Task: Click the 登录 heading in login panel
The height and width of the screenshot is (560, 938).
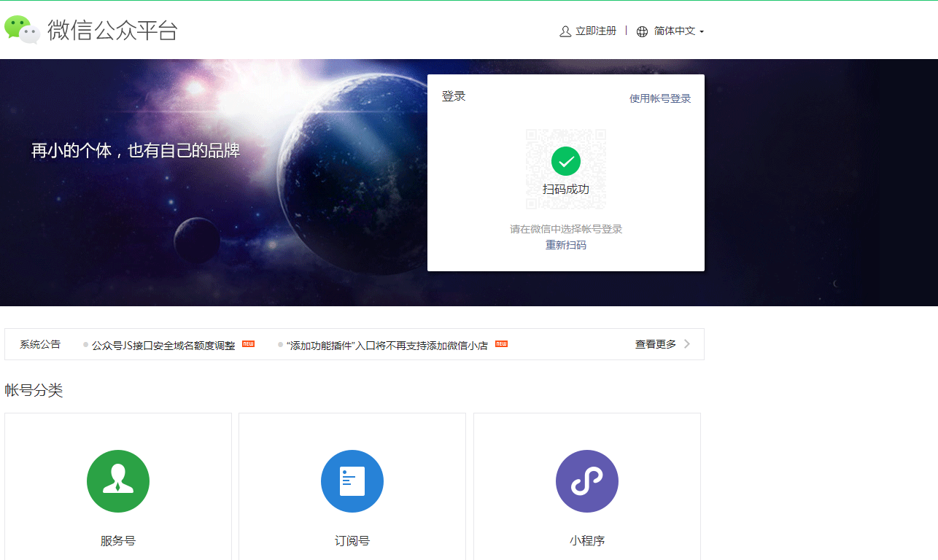Action: tap(454, 96)
